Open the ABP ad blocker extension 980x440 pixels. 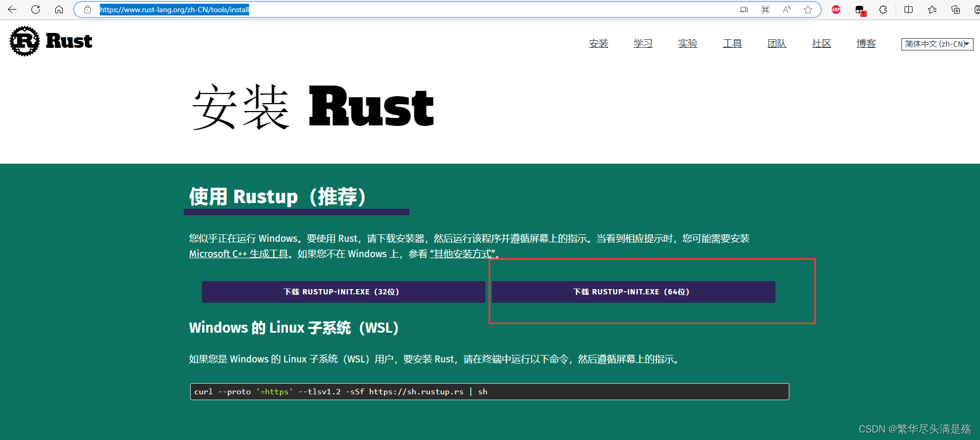coord(836,10)
